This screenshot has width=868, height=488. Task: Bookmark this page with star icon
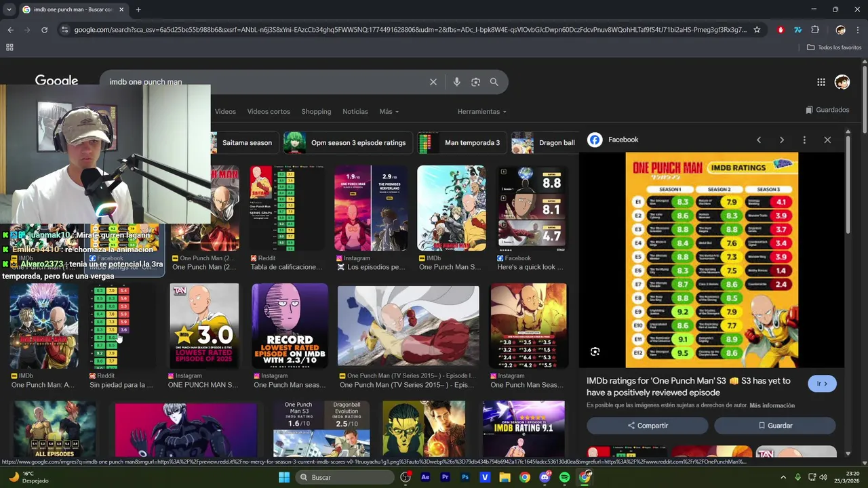(x=757, y=30)
